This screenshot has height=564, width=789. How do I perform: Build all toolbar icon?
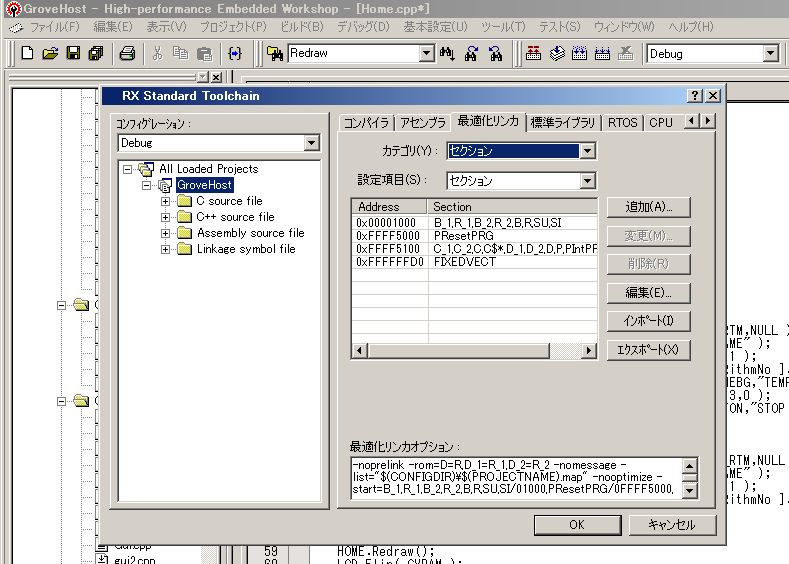point(579,53)
